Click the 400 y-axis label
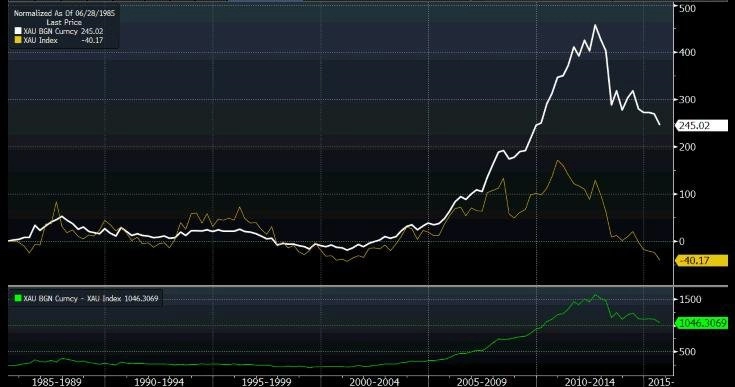The height and width of the screenshot is (387, 735). tap(687, 52)
